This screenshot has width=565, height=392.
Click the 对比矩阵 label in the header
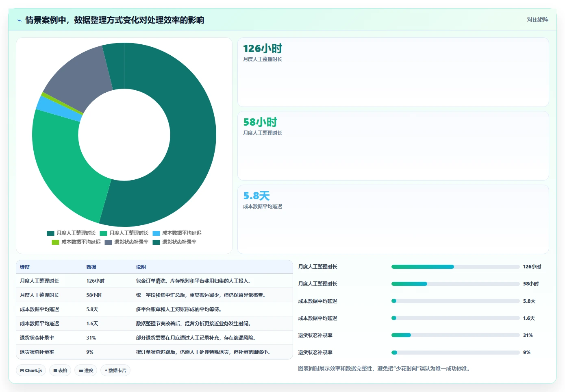[x=537, y=20]
